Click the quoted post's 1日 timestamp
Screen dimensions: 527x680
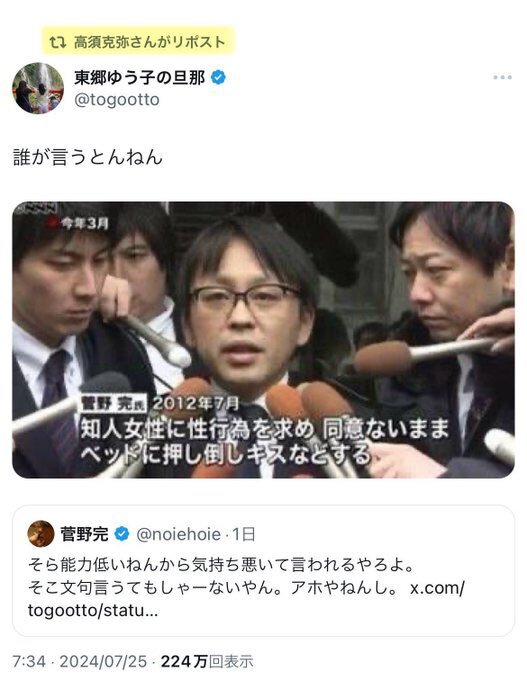click(x=244, y=534)
